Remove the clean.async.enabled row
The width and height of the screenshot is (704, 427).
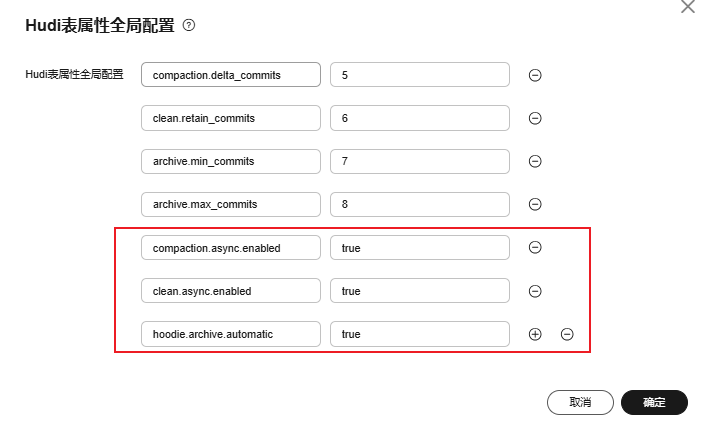click(x=535, y=291)
